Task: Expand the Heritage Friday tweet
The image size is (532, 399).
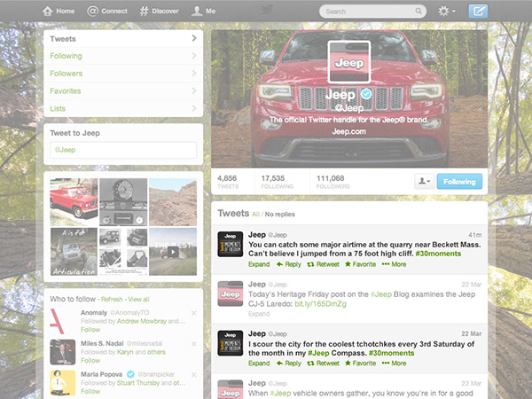Action: 259,314
